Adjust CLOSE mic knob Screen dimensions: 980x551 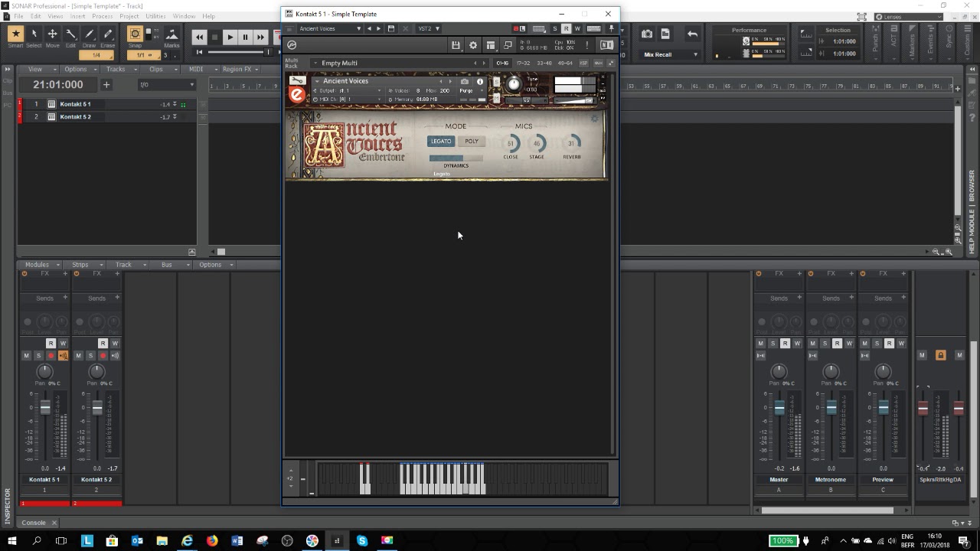[511, 143]
